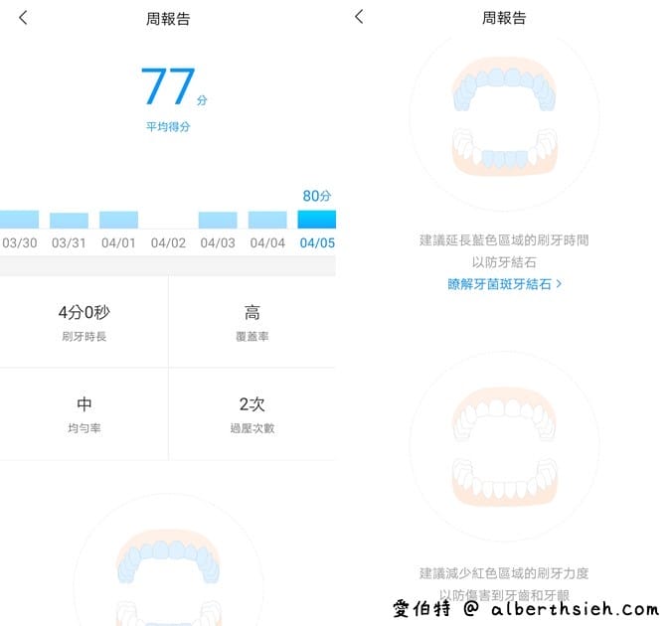Viewport: 672px width, 626px height.
Task: Select the 04/04 score bar
Action: click(x=267, y=220)
